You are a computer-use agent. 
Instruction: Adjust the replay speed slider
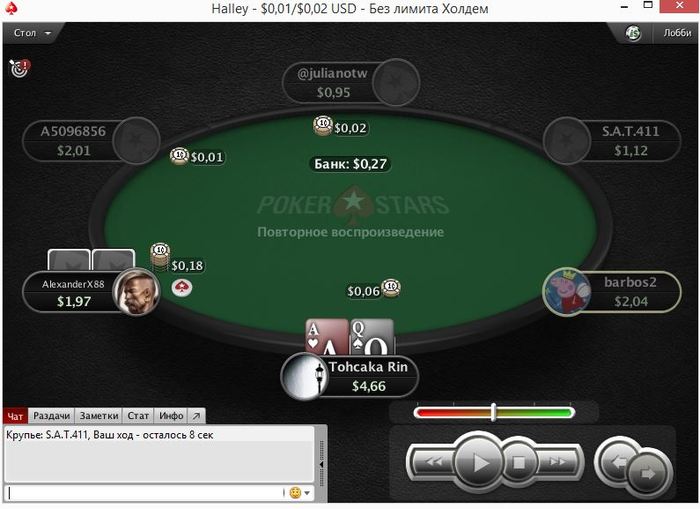coord(494,412)
